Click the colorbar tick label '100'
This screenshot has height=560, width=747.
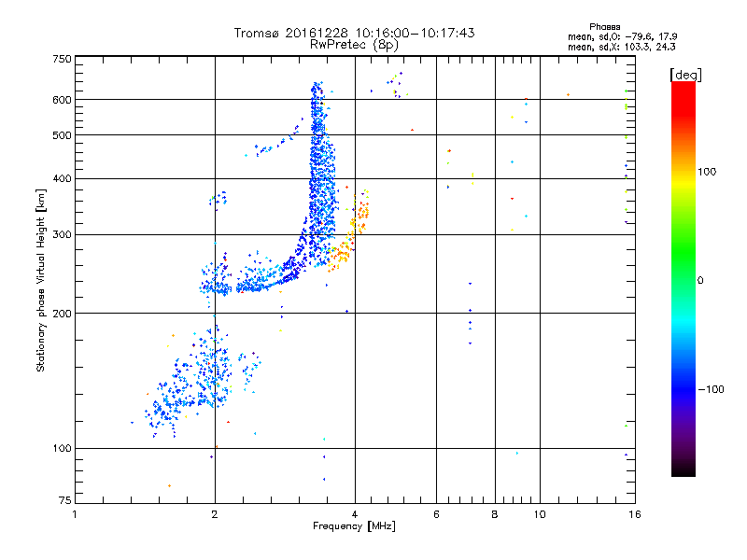tap(707, 172)
